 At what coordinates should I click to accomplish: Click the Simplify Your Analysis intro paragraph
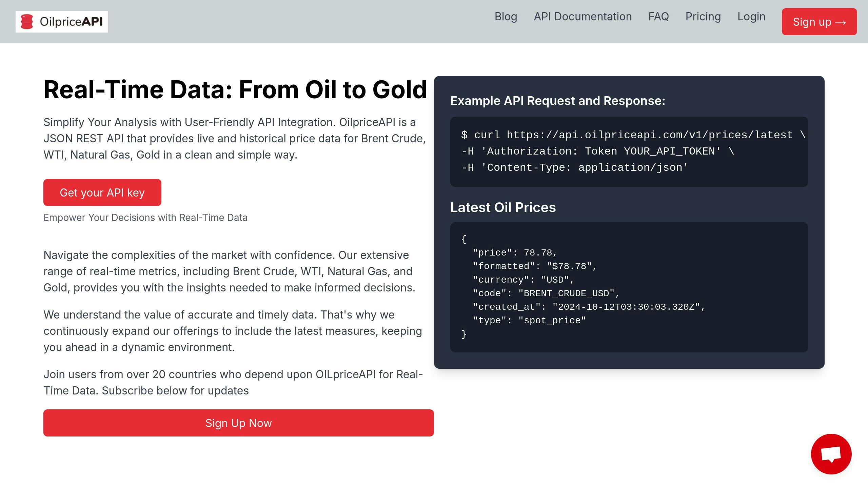(x=235, y=138)
